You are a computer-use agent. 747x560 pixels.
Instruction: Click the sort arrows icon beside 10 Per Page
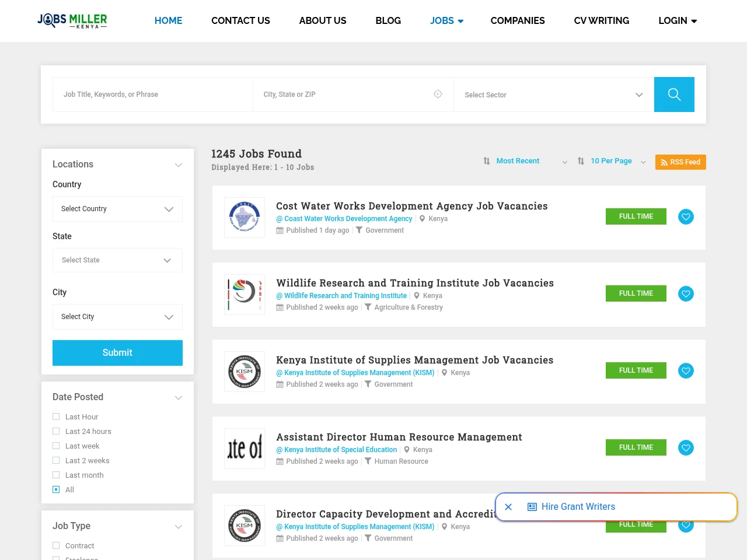tap(581, 161)
